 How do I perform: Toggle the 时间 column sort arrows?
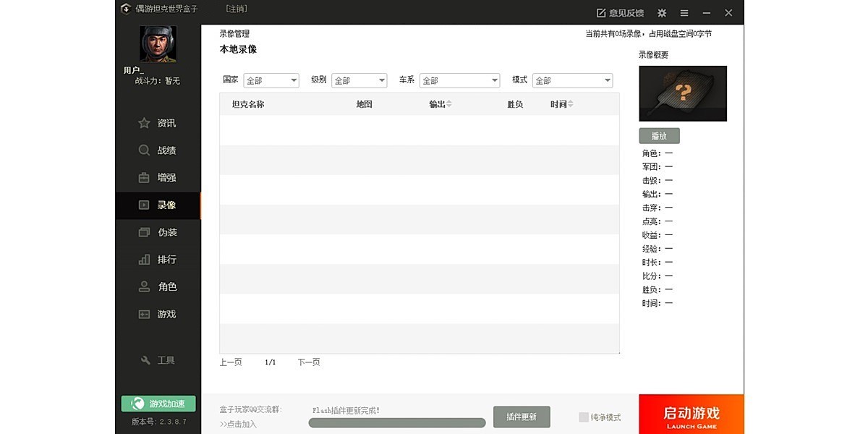tap(571, 103)
